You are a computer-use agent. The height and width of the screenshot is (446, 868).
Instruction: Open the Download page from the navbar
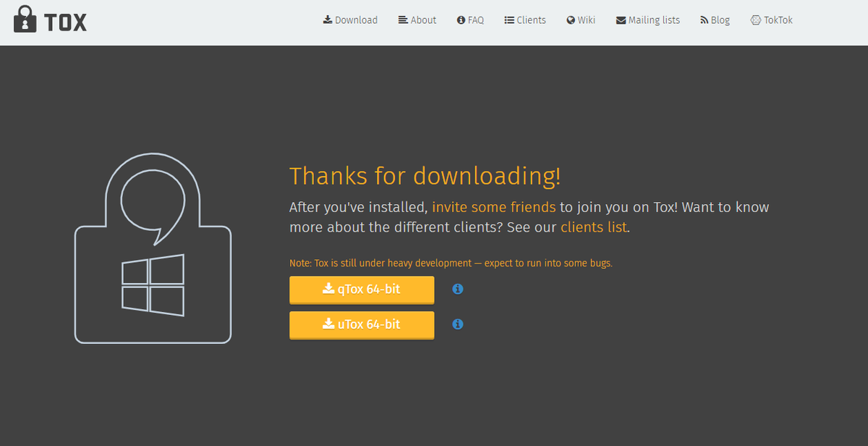pos(350,20)
